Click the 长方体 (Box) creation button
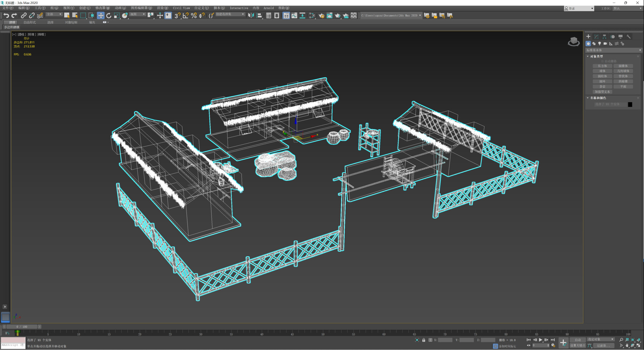 coord(602,66)
